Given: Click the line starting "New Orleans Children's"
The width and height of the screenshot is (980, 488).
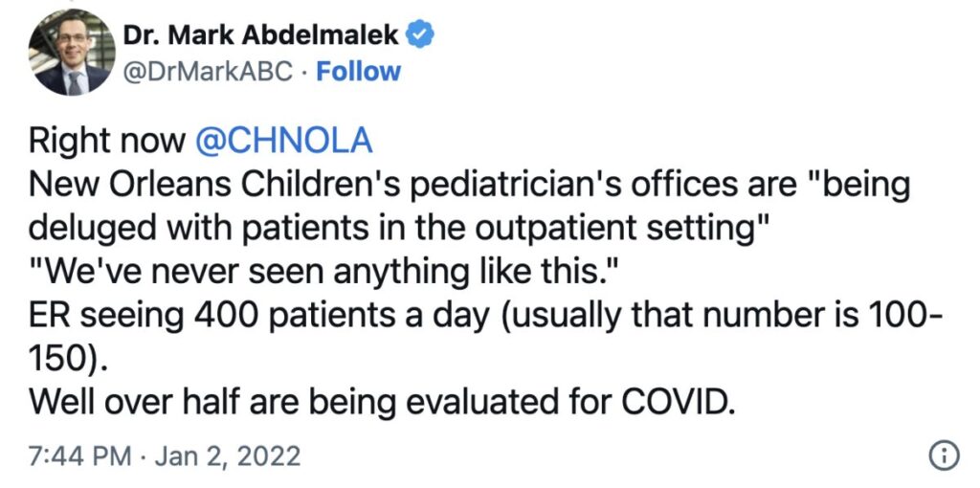Looking at the screenshot, I should click(x=469, y=186).
